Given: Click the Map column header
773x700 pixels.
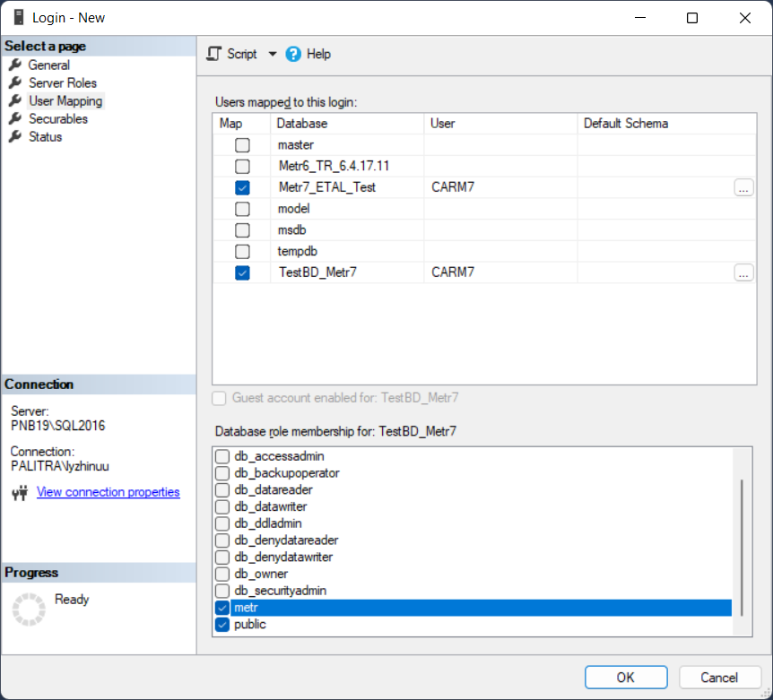Looking at the screenshot, I should [241, 123].
